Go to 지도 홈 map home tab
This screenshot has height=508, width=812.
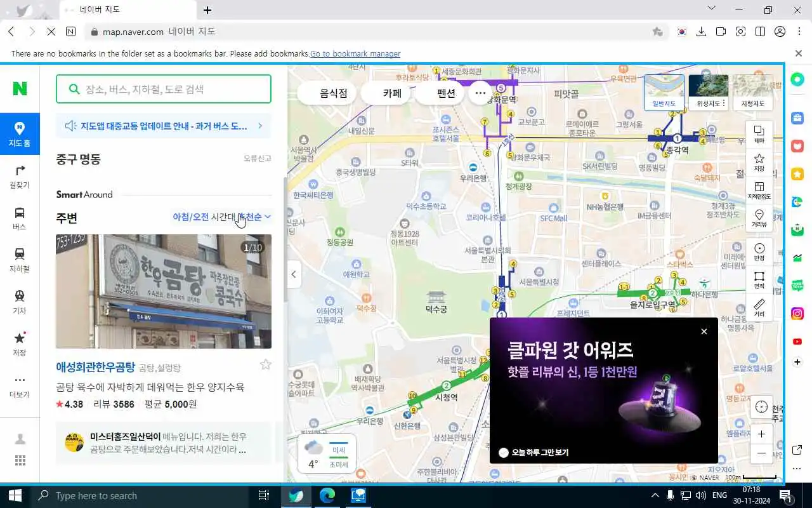click(x=20, y=134)
